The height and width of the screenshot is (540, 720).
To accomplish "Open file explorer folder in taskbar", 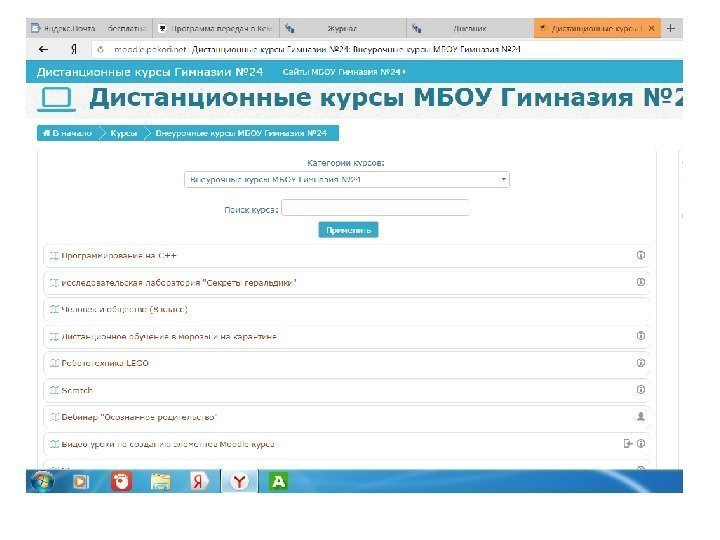I will point(161,482).
